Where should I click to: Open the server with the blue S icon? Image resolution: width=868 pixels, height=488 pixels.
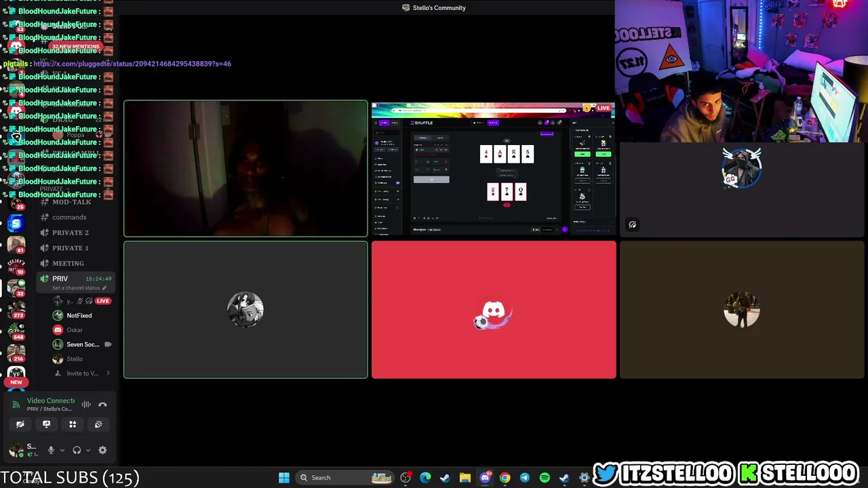pos(16,224)
